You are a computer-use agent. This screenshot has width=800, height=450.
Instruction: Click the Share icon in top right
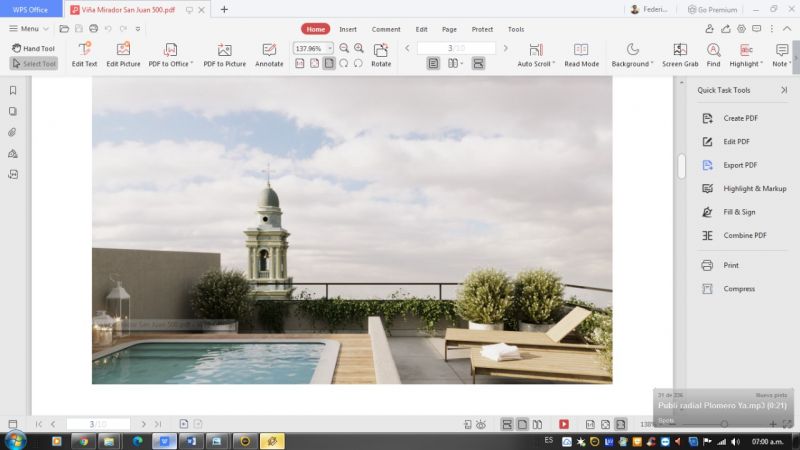(726, 29)
